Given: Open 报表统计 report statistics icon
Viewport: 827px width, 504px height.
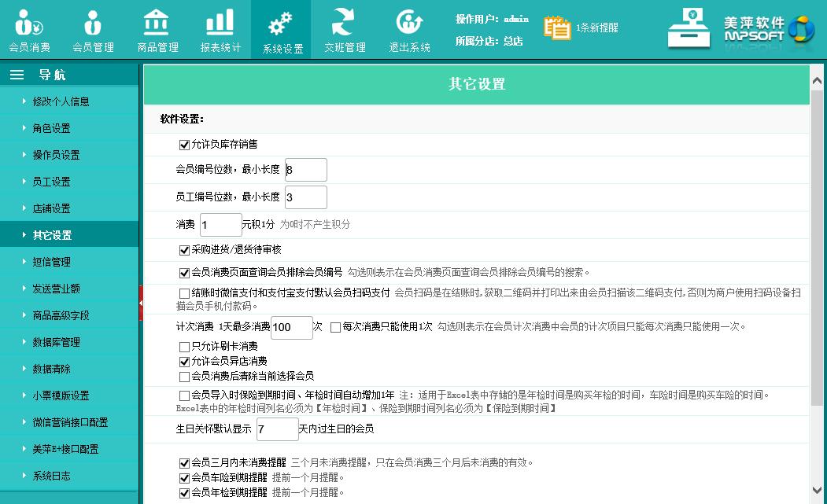Looking at the screenshot, I should point(220,23).
